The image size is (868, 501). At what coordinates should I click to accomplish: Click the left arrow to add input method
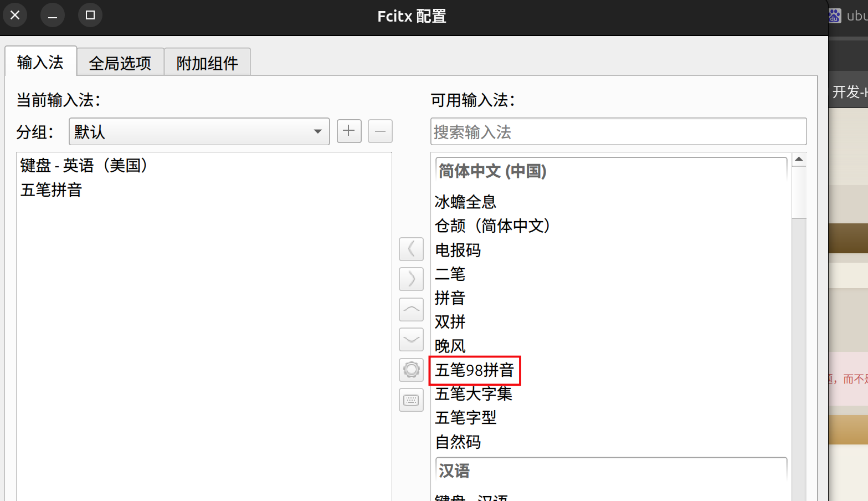coord(411,249)
